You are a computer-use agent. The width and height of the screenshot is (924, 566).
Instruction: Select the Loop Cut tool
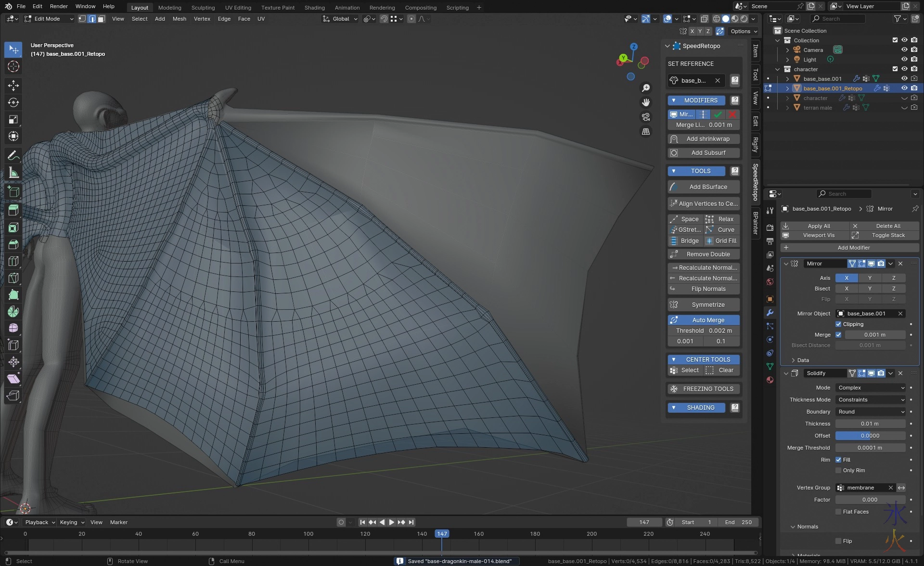click(x=13, y=261)
